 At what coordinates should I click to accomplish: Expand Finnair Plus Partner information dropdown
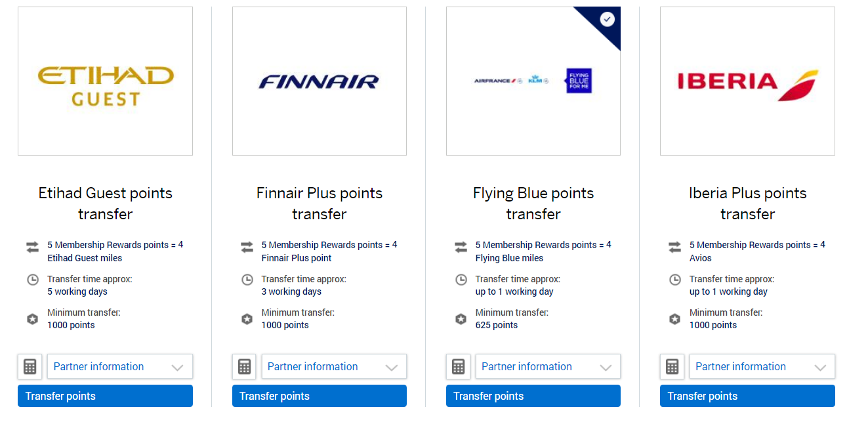coord(333,366)
